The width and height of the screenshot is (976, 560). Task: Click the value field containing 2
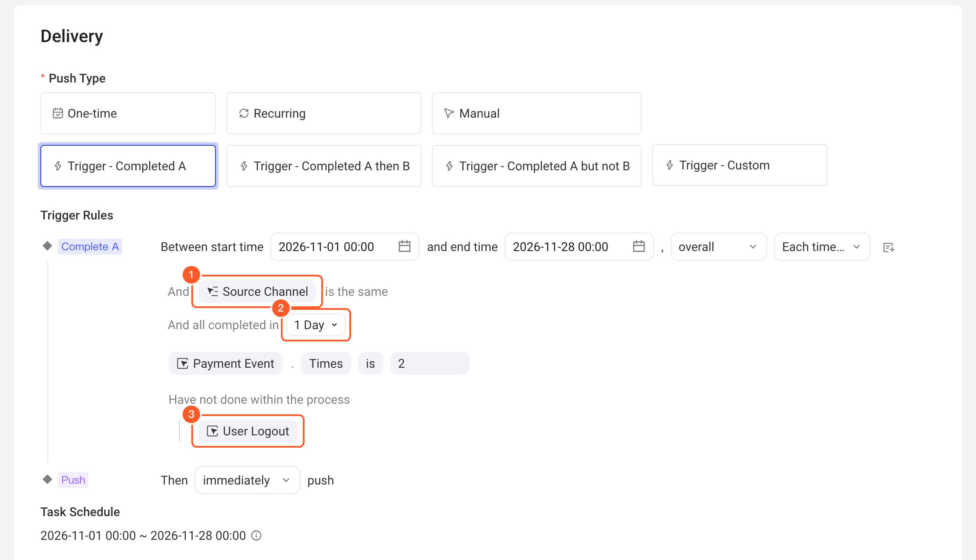[430, 363]
